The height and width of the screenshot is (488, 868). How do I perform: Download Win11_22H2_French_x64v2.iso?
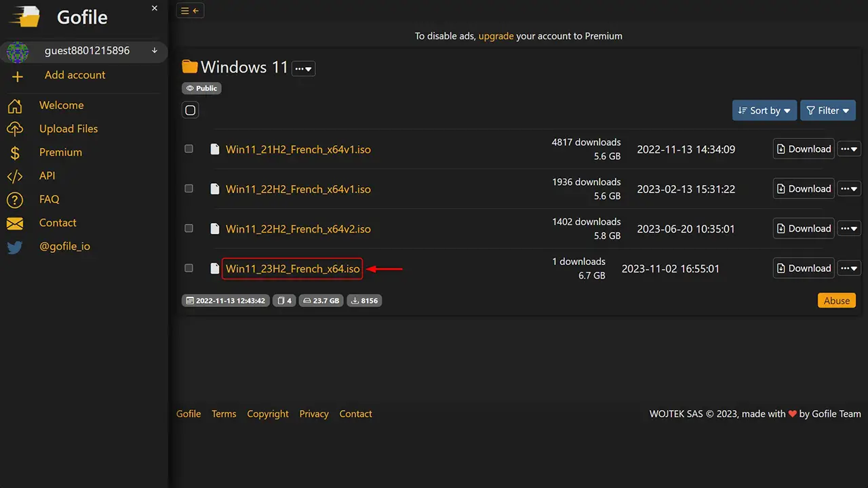(804, 228)
